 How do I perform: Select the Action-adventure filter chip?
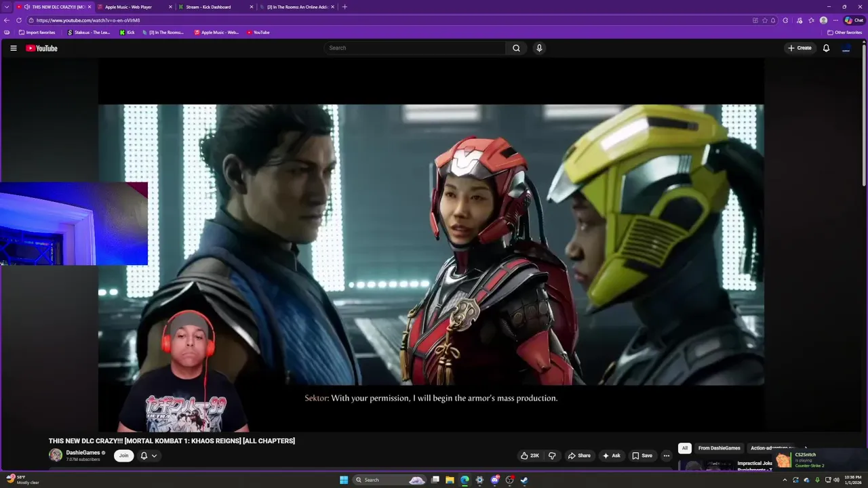[x=772, y=448]
